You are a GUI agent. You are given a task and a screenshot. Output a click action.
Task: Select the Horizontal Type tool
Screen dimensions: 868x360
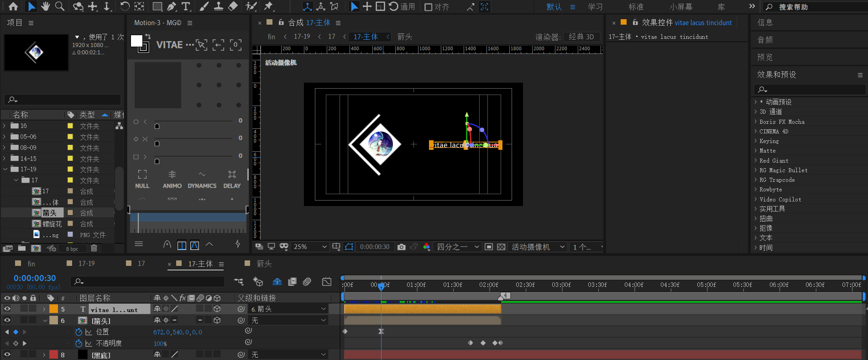coord(186,6)
